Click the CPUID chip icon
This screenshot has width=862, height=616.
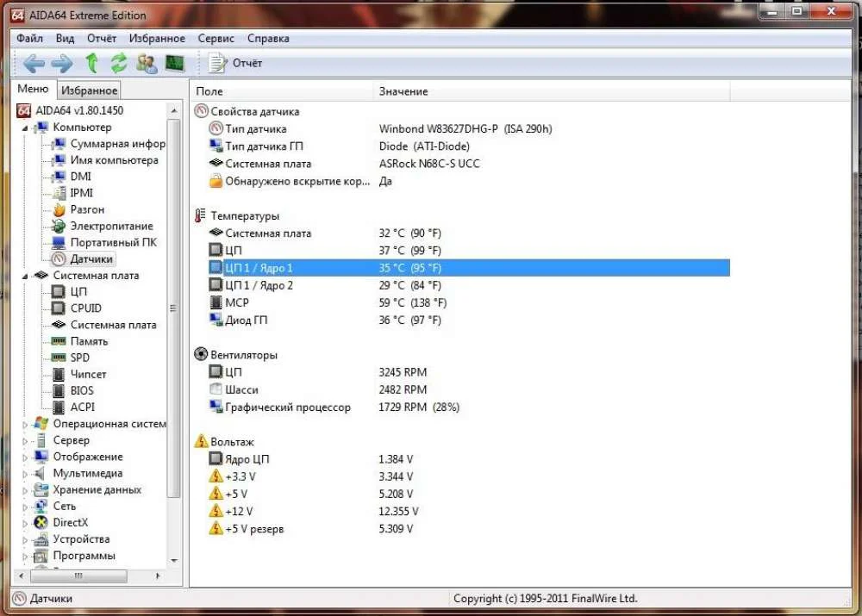tap(59, 308)
